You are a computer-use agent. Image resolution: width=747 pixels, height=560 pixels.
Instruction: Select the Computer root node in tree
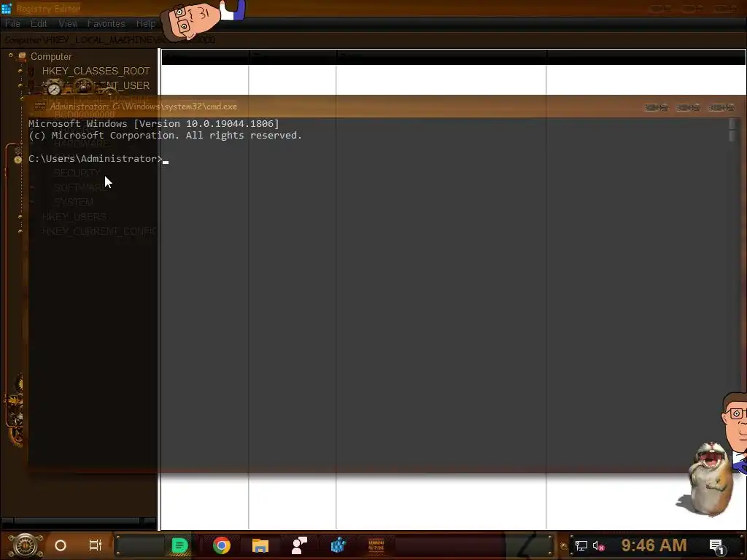coord(51,56)
